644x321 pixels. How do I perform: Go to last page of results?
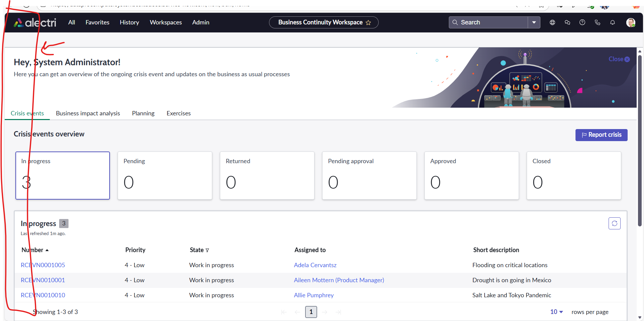pyautogui.click(x=338, y=312)
